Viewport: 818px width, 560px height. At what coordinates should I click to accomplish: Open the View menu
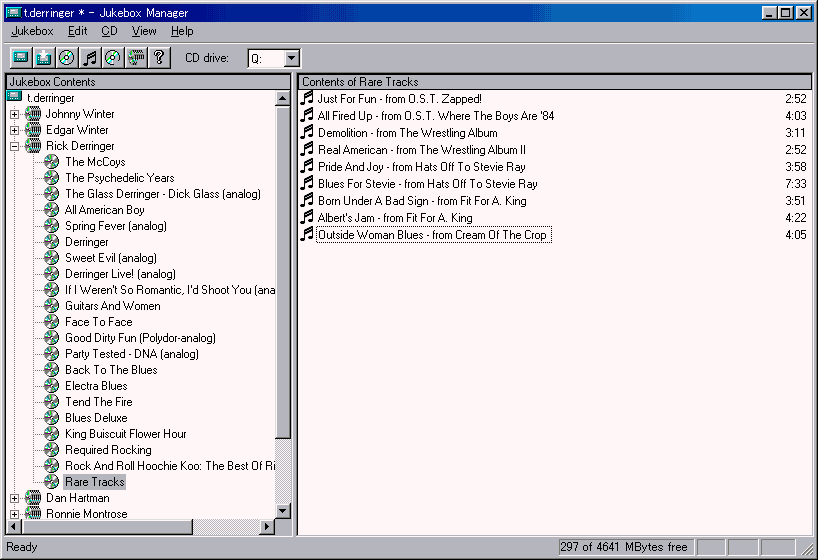click(x=144, y=31)
